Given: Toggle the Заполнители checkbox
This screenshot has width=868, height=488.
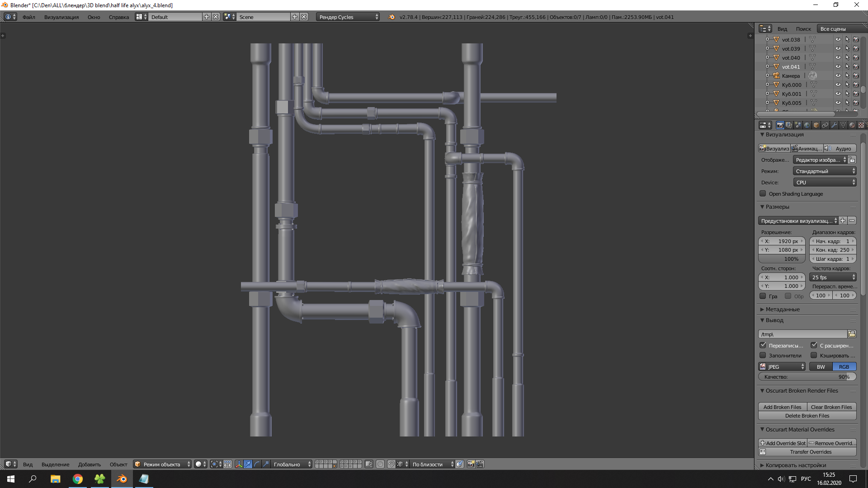Looking at the screenshot, I should tap(763, 355).
